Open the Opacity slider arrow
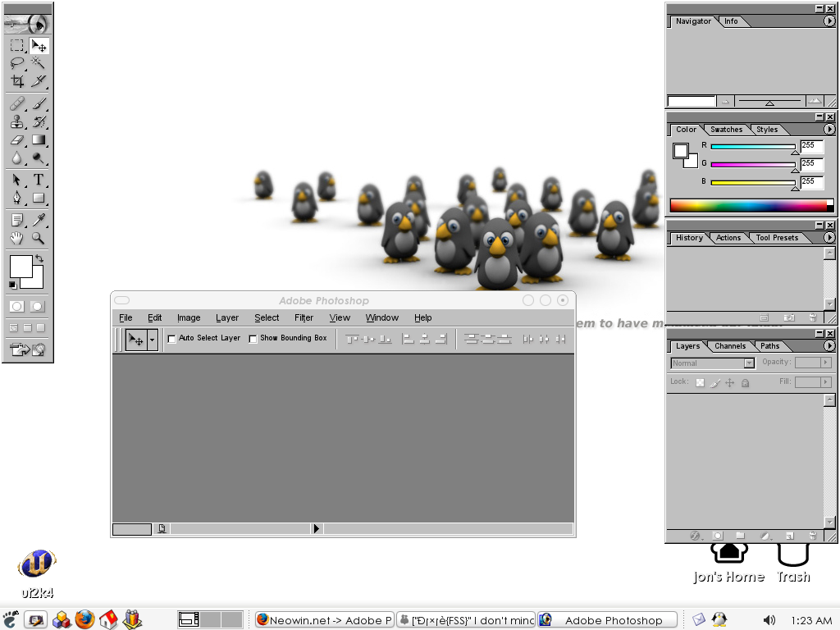 (x=825, y=363)
